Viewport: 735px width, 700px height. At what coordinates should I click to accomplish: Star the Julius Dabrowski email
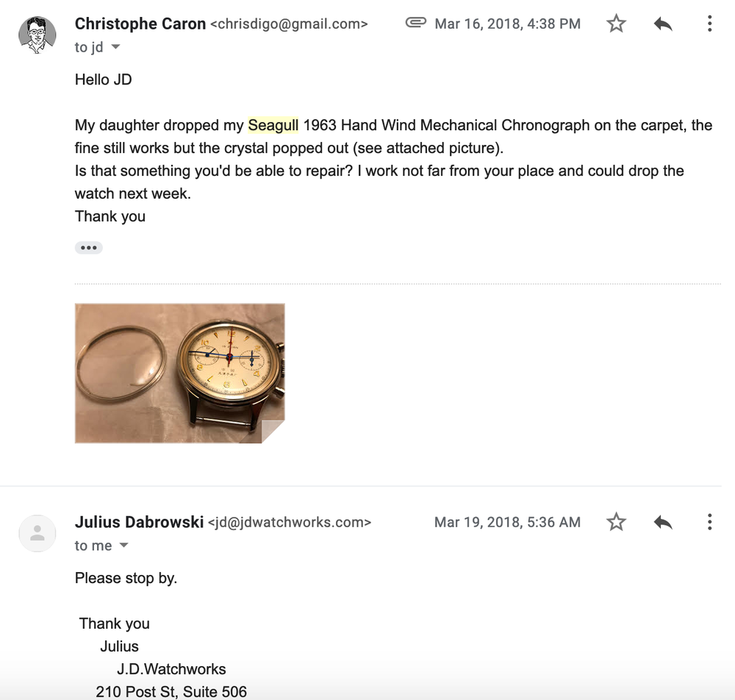pyautogui.click(x=616, y=522)
